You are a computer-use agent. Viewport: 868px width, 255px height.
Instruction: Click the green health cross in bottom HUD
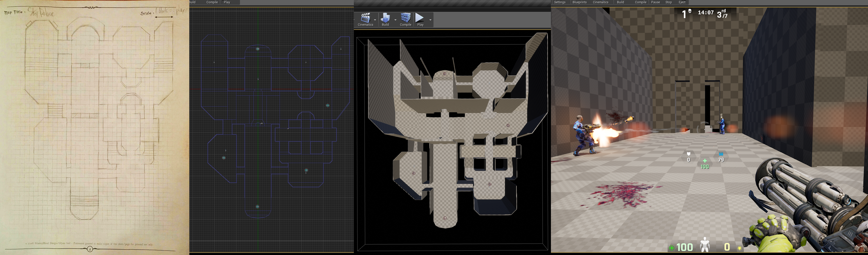tap(672, 248)
